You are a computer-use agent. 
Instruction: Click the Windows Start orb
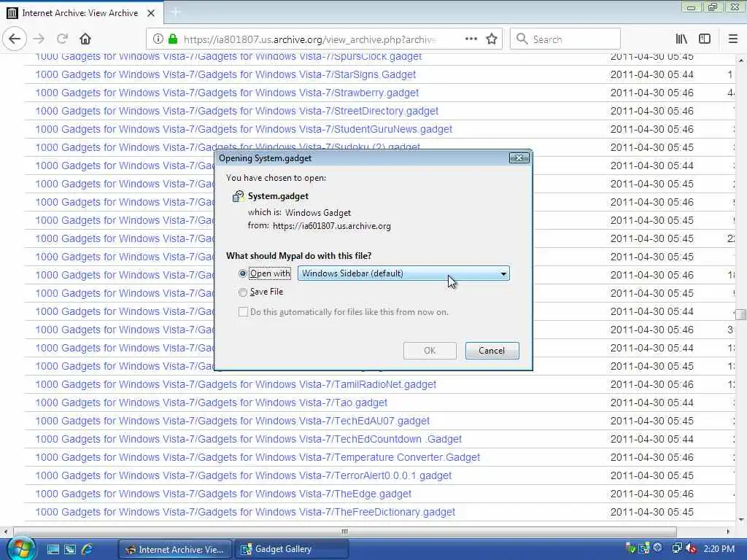tap(20, 549)
